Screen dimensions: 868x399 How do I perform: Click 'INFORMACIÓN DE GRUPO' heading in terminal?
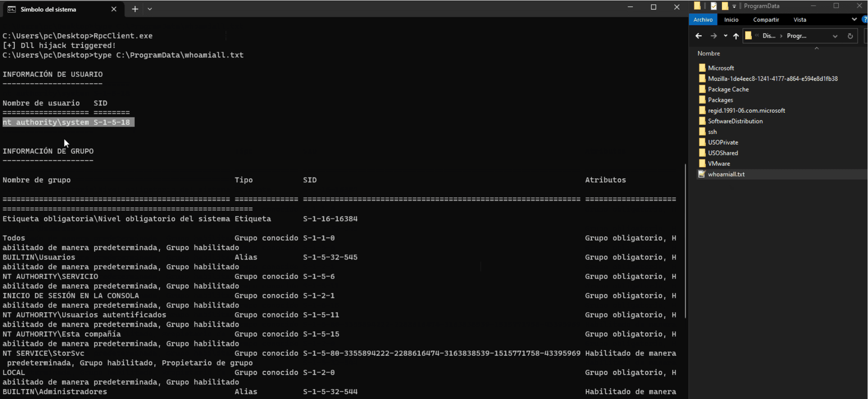(48, 151)
